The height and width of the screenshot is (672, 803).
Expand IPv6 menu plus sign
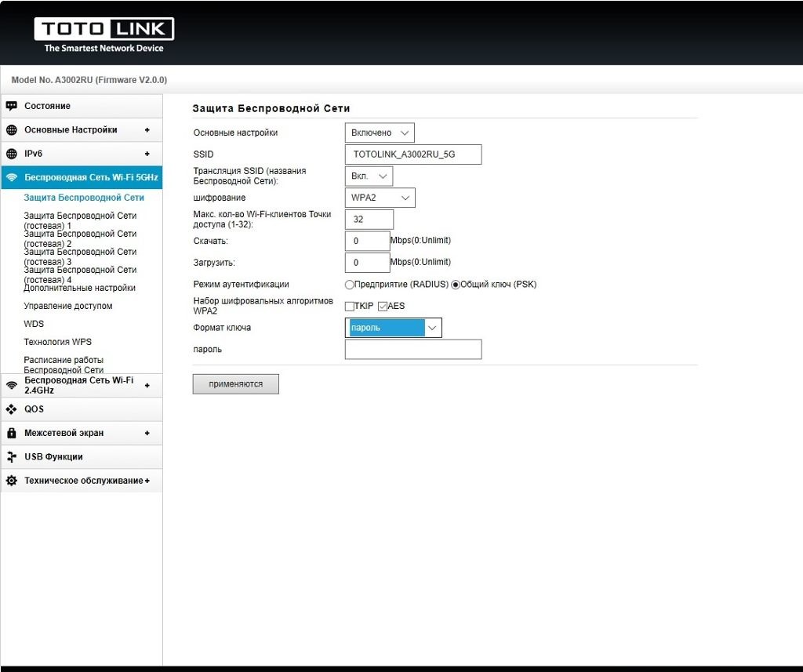147,154
